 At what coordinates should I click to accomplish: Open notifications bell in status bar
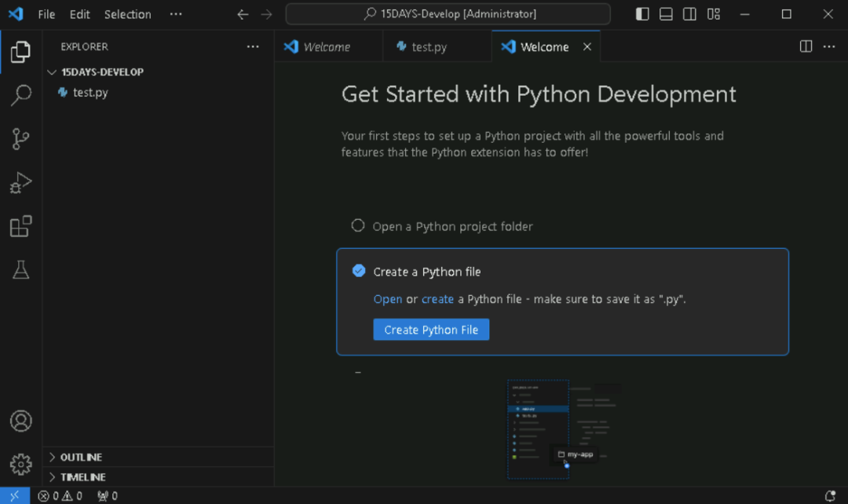[830, 495]
